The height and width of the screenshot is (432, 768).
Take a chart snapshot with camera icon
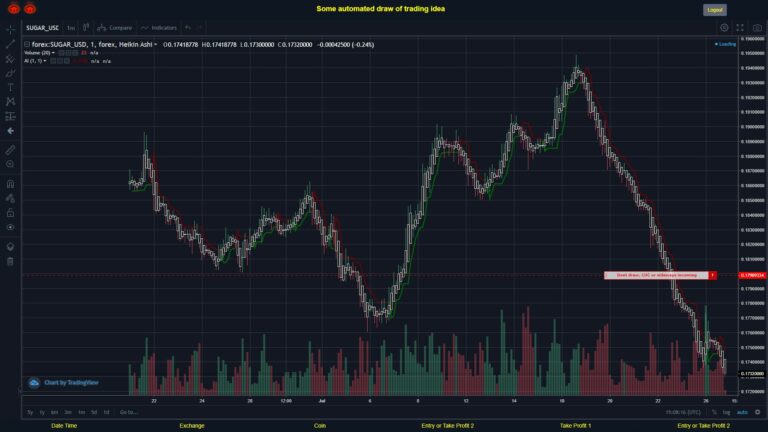[x=757, y=27]
